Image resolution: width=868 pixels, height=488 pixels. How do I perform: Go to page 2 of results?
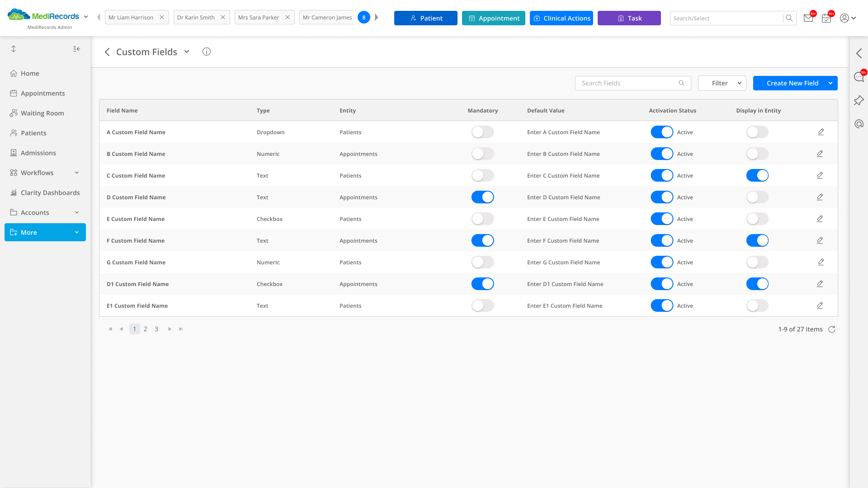pyautogui.click(x=146, y=329)
